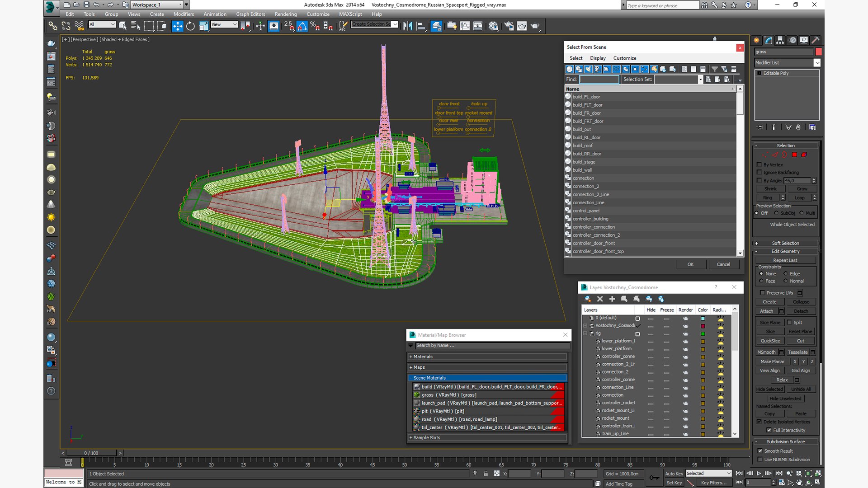Open the Modifier List dropdown
Screen dimensions: 868x488
point(817,63)
